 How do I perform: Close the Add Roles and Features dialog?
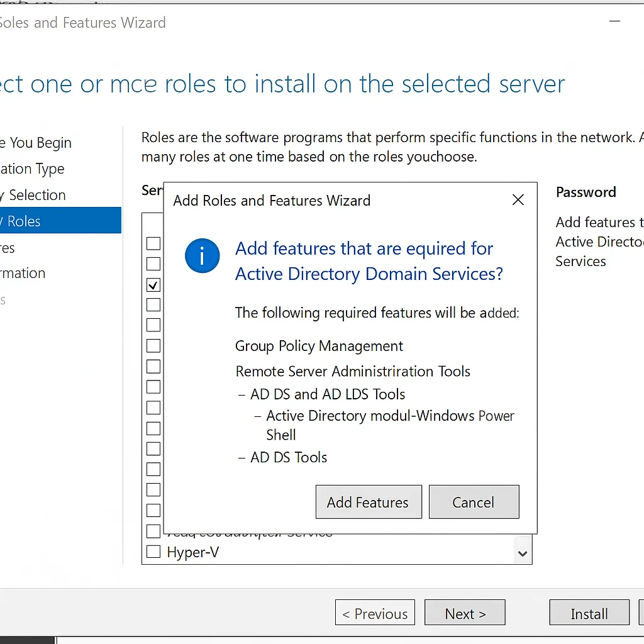tap(518, 200)
